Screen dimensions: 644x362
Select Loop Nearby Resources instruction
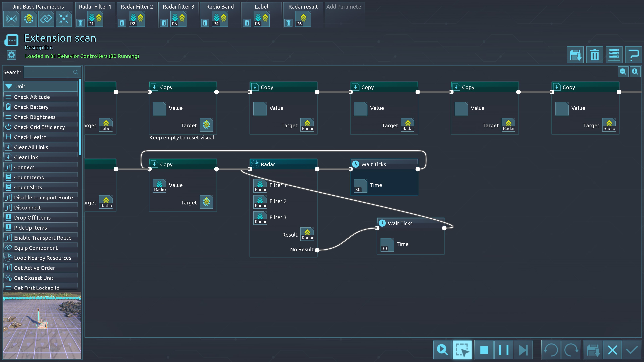[x=42, y=258]
